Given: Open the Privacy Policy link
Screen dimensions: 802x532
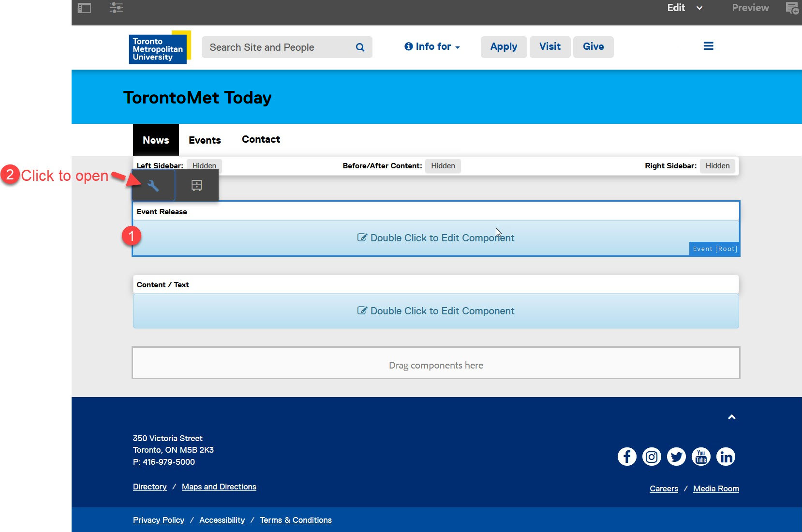Looking at the screenshot, I should (159, 520).
